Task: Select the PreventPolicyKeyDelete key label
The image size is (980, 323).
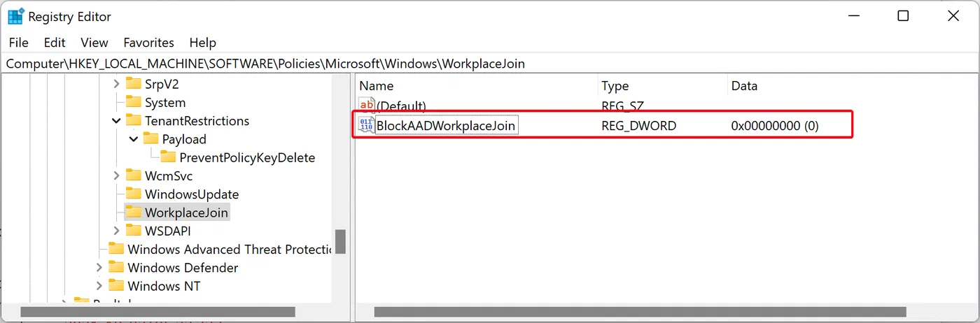Action: click(247, 158)
